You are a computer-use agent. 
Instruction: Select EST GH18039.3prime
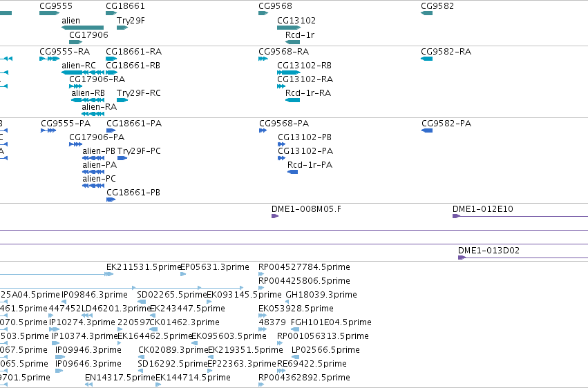(x=287, y=302)
